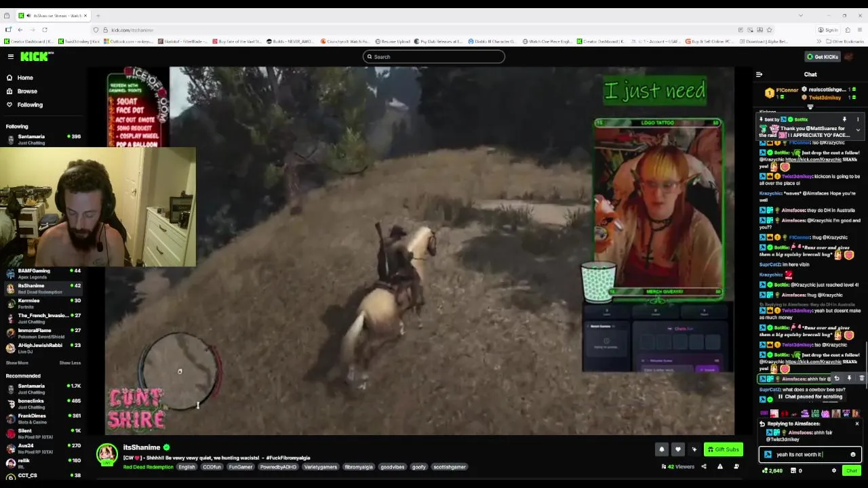This screenshot has width=868, height=488.
Task: Click the sparkle icon beside Gift Subs
Action: click(x=694, y=449)
